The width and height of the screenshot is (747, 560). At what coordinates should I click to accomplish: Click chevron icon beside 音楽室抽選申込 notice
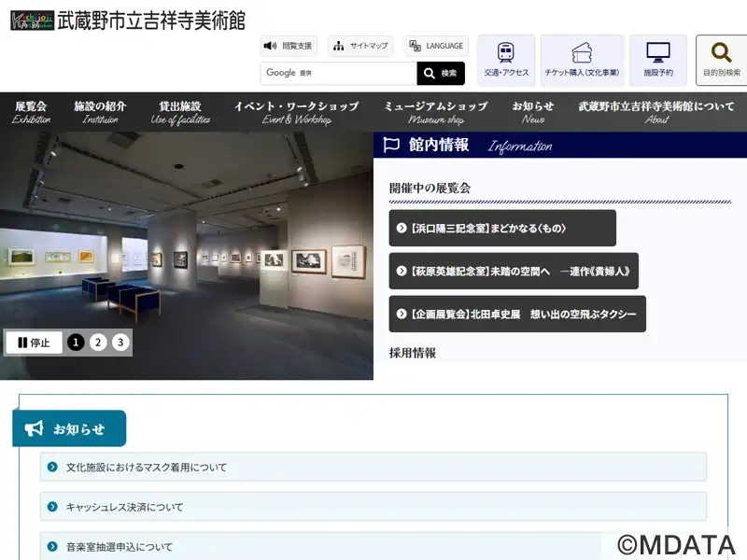pos(52,546)
